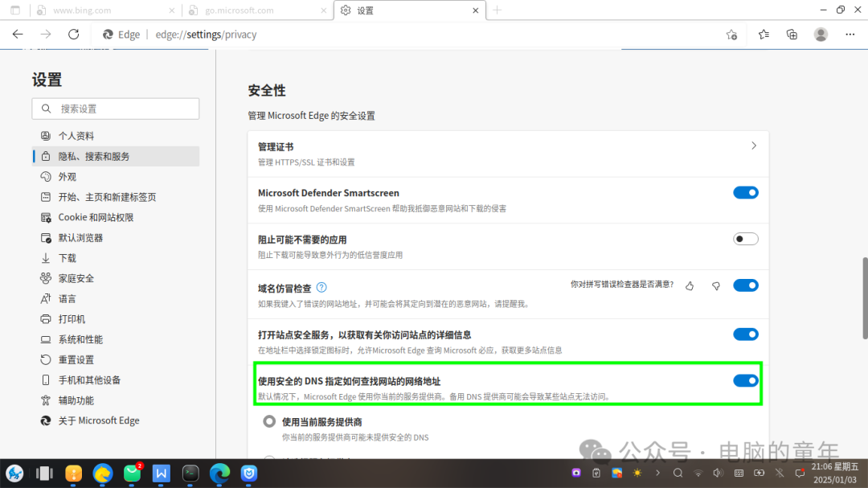Screen dimensions: 868x488
Task: Open Wi-Fi network tray icon
Action: [698, 473]
